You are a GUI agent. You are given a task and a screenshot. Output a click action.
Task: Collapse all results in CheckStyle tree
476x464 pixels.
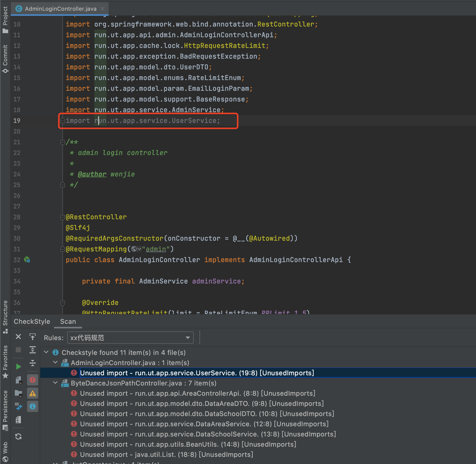point(33,363)
